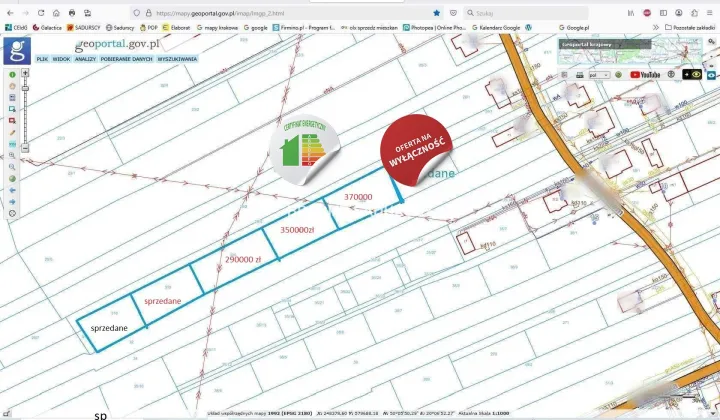This screenshot has height=420, width=720.
Task: Go to next map view arrow
Action: pos(12,202)
